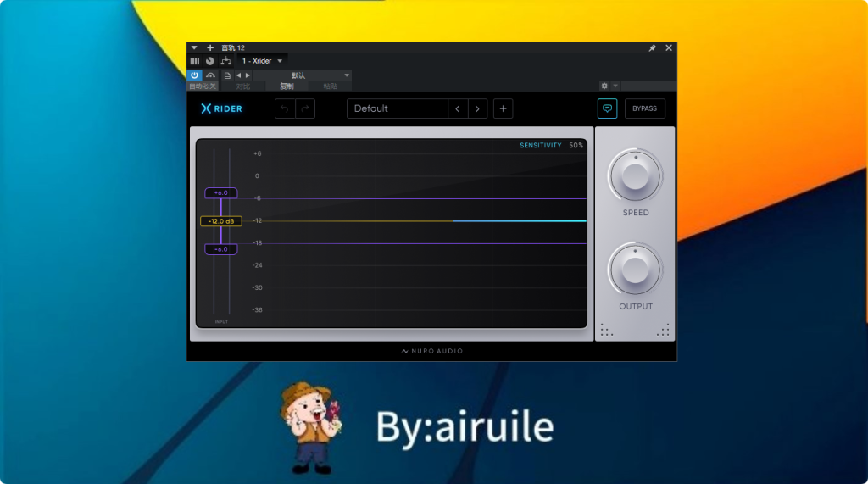Click the -6.0 lower range handle
Screen dimensions: 868x484
(x=221, y=249)
